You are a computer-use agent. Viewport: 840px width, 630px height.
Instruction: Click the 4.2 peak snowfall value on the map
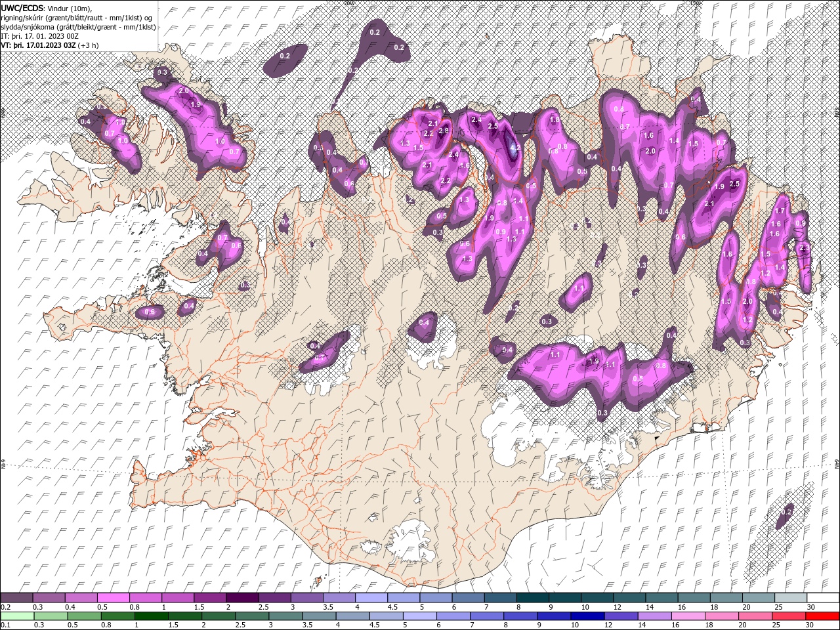pyautogui.click(x=514, y=148)
